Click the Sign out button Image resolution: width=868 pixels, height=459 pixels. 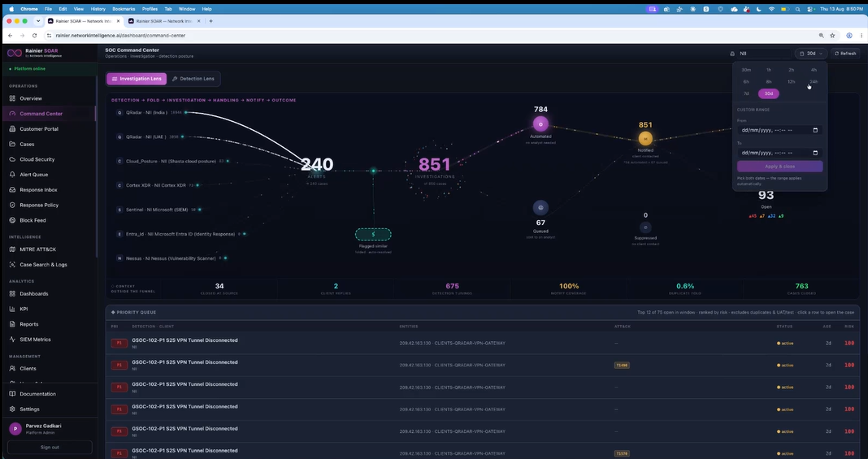(x=50, y=448)
